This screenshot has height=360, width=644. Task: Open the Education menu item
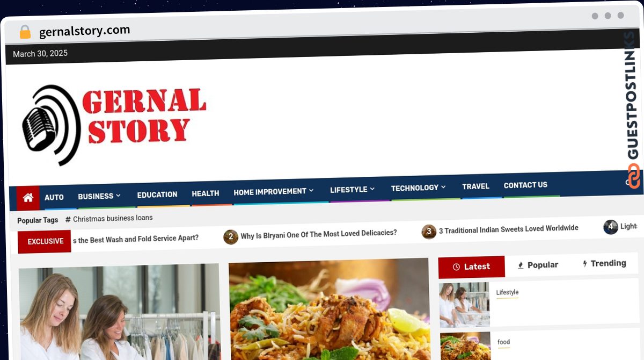(x=157, y=195)
